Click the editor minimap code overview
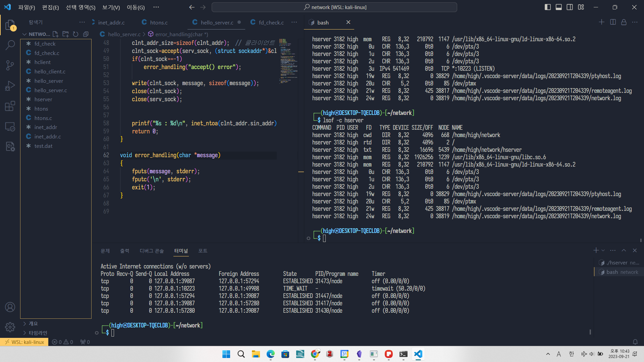Image resolution: width=644 pixels, height=362 pixels. 288,60
